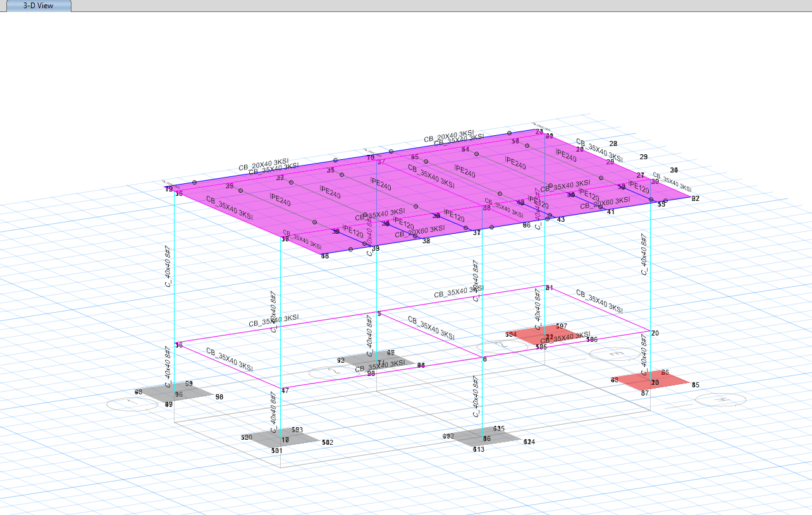The image size is (812, 515).
Task: Click the grid line bubble H
Action: pyautogui.click(x=720, y=399)
